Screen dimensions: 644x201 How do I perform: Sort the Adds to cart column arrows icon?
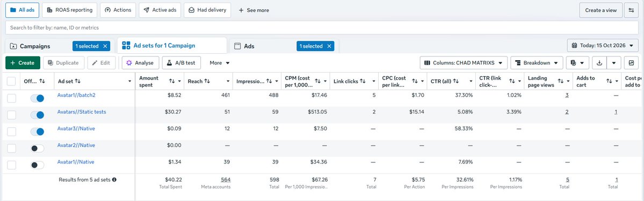click(609, 81)
